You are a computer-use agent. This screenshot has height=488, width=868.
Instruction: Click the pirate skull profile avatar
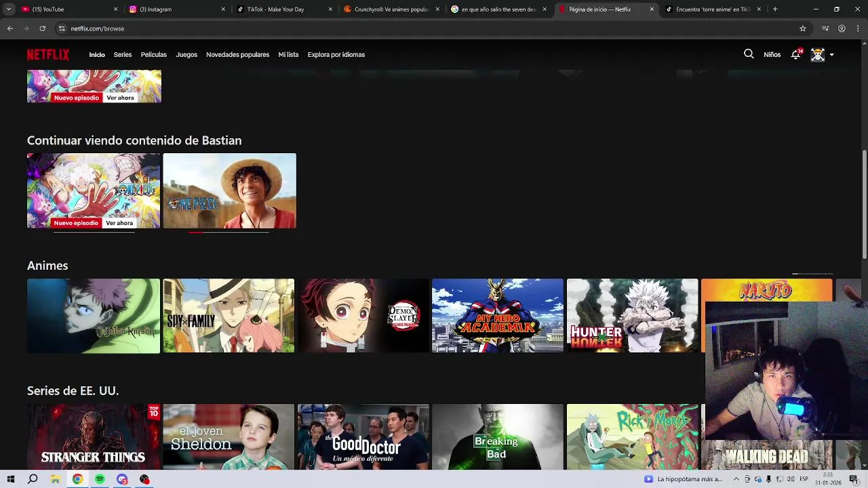point(818,54)
